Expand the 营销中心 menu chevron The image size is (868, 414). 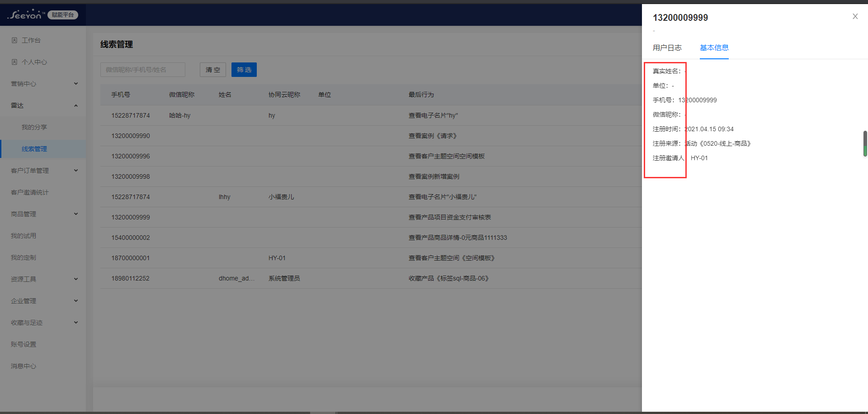click(76, 83)
